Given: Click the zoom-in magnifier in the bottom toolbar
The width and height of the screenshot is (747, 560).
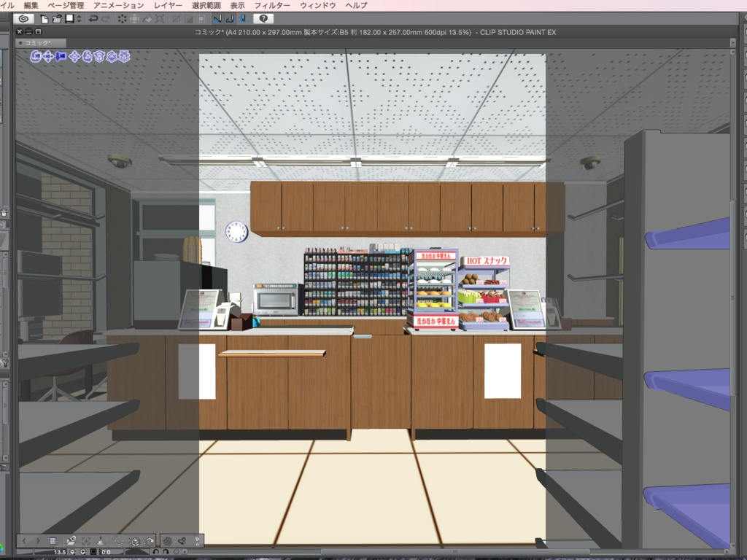Looking at the screenshot, I should tap(82, 551).
